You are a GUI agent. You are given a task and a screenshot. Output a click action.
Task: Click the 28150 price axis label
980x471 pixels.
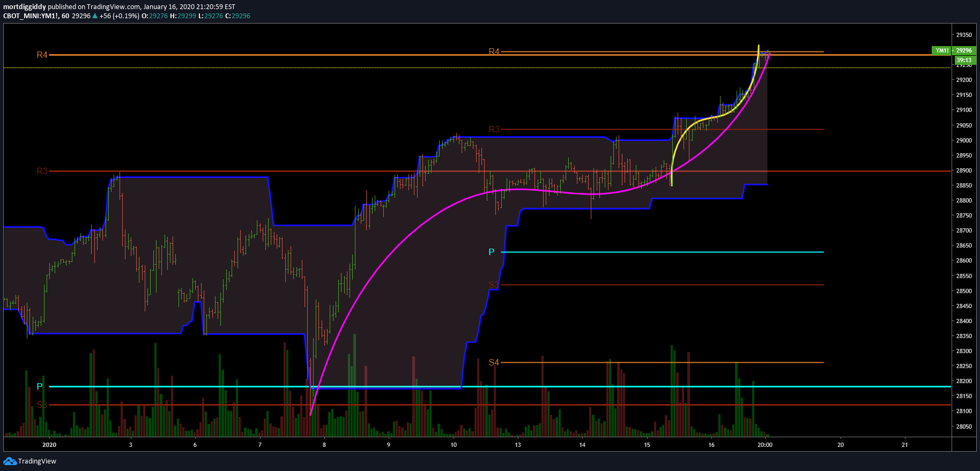click(x=964, y=396)
